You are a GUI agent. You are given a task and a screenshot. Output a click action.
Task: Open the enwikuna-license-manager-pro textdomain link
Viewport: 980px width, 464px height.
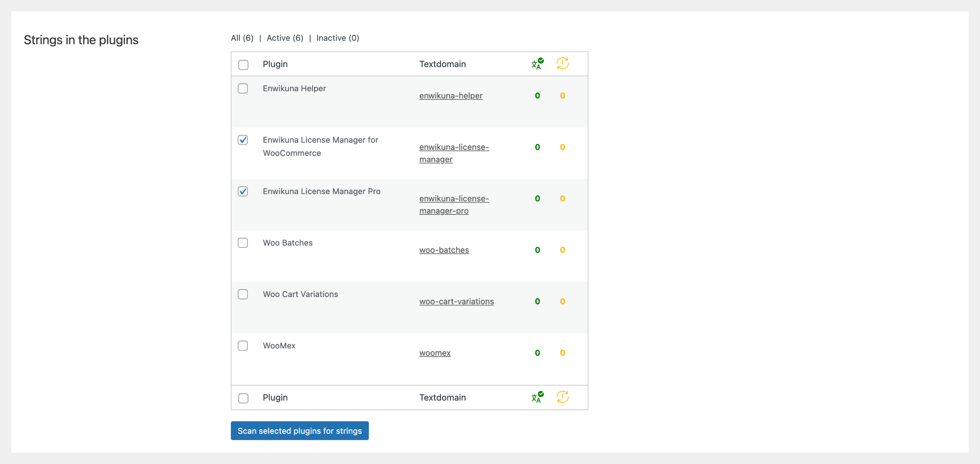click(454, 204)
